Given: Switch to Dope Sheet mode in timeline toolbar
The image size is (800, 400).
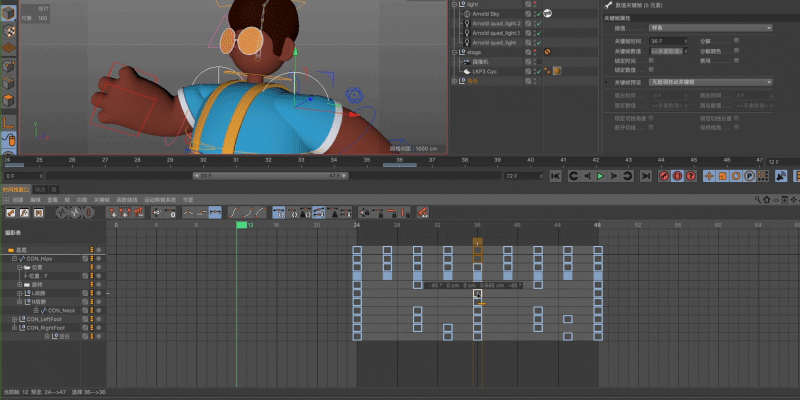Looking at the screenshot, I should point(10,212).
